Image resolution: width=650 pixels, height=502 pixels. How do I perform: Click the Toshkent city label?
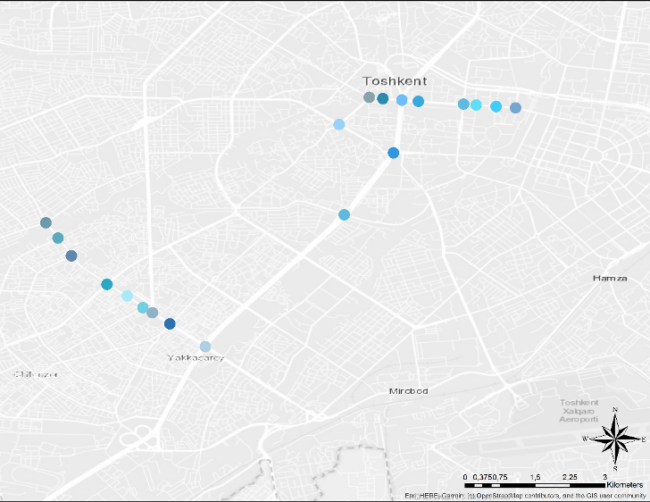(393, 78)
